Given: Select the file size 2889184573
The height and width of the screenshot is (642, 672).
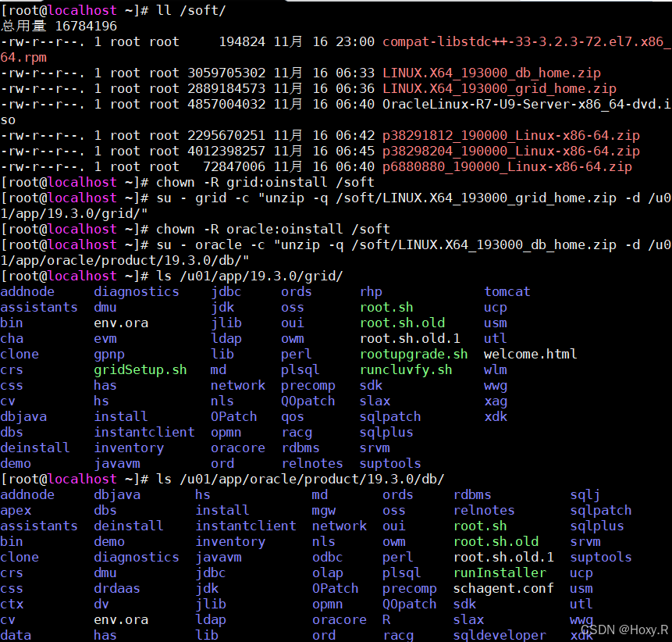Looking at the screenshot, I should pyautogui.click(x=226, y=88).
